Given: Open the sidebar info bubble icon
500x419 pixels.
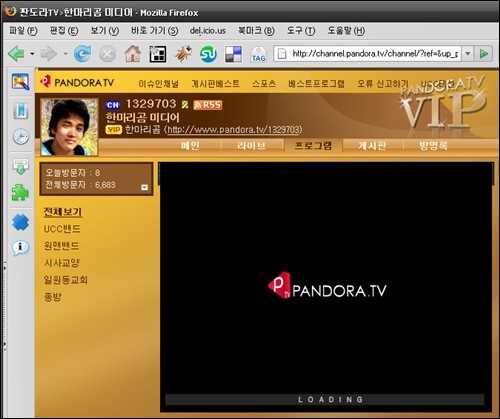Looking at the screenshot, I should click(x=20, y=248).
